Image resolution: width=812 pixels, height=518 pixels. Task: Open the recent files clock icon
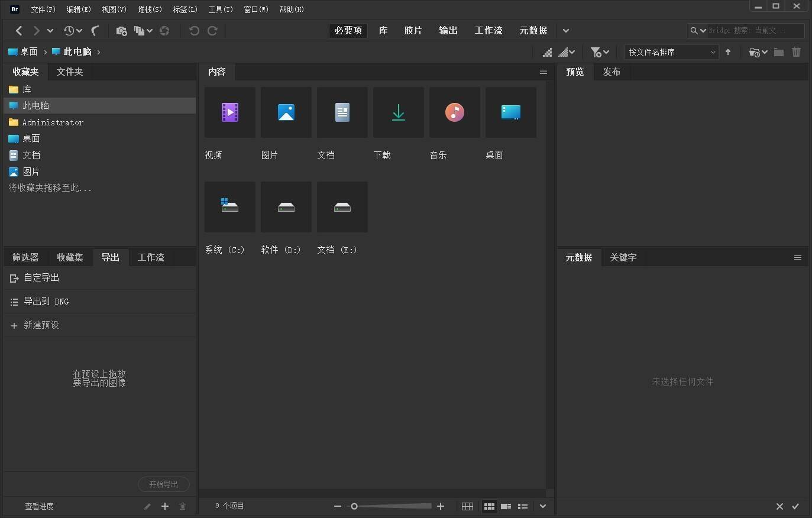tap(69, 31)
